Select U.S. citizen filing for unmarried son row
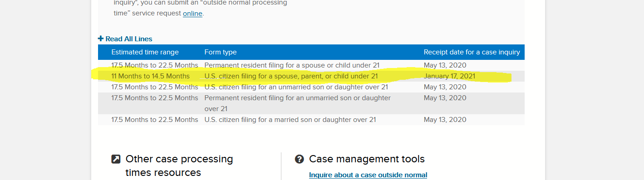The height and width of the screenshot is (180, 644). pos(311,87)
